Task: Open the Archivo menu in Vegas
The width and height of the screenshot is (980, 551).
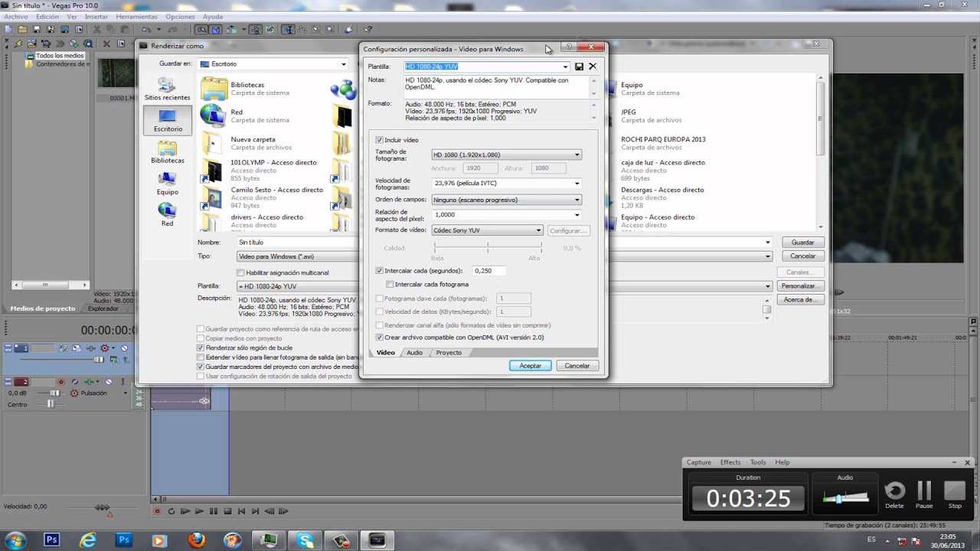Action: (x=15, y=17)
